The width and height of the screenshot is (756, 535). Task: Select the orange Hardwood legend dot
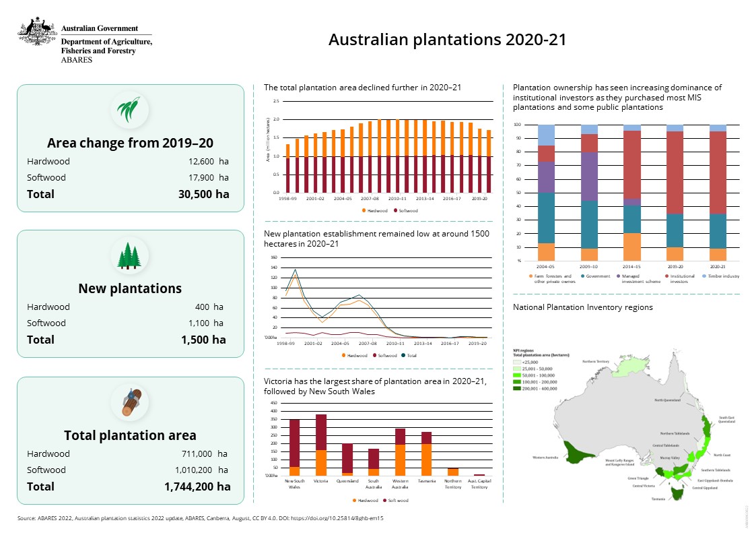(x=364, y=211)
